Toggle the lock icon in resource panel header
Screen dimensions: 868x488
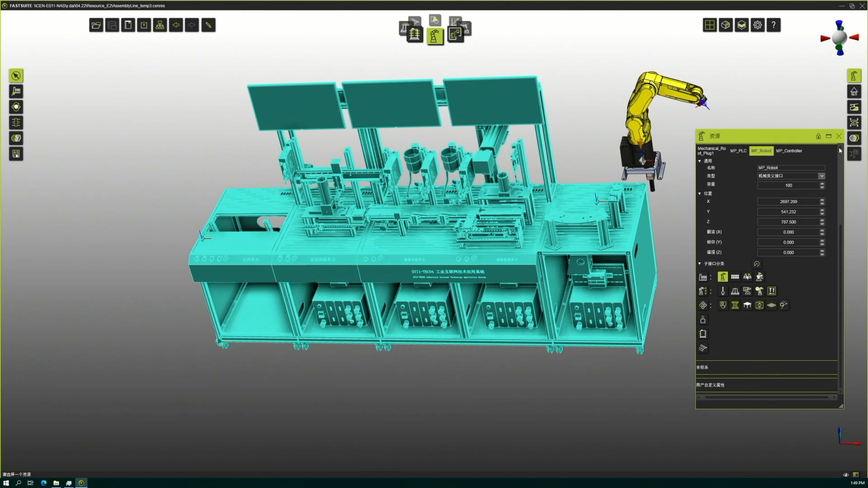tap(818, 136)
